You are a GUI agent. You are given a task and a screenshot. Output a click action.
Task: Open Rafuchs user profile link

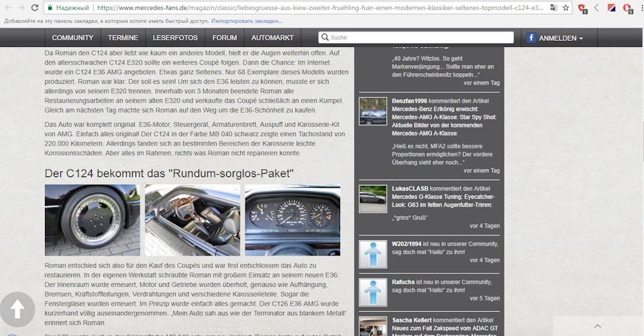pos(403,282)
